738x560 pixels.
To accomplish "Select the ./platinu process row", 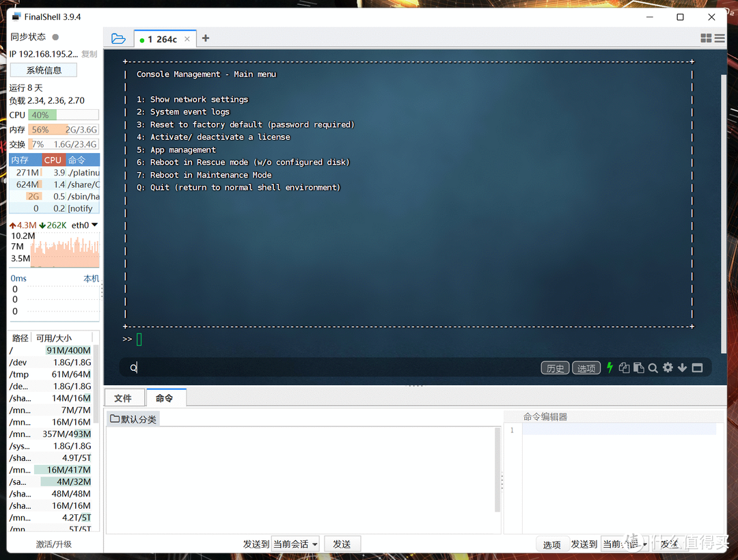I will (55, 173).
